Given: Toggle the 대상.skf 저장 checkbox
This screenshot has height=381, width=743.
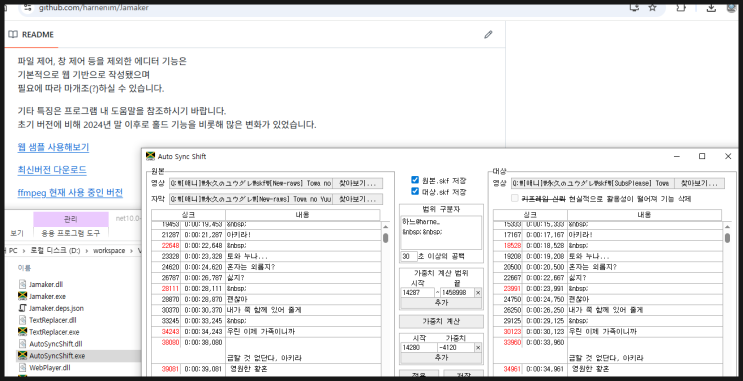Looking at the screenshot, I should (415, 191).
